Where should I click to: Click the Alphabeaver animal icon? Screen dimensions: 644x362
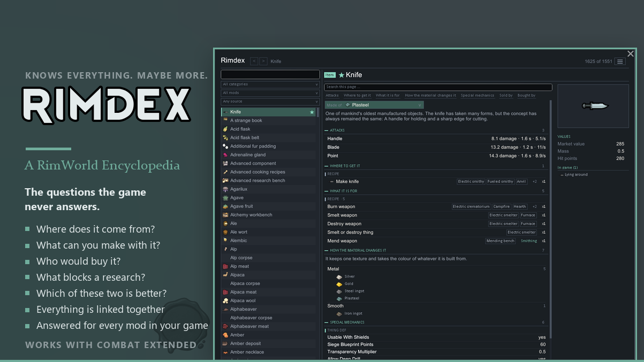(x=225, y=309)
